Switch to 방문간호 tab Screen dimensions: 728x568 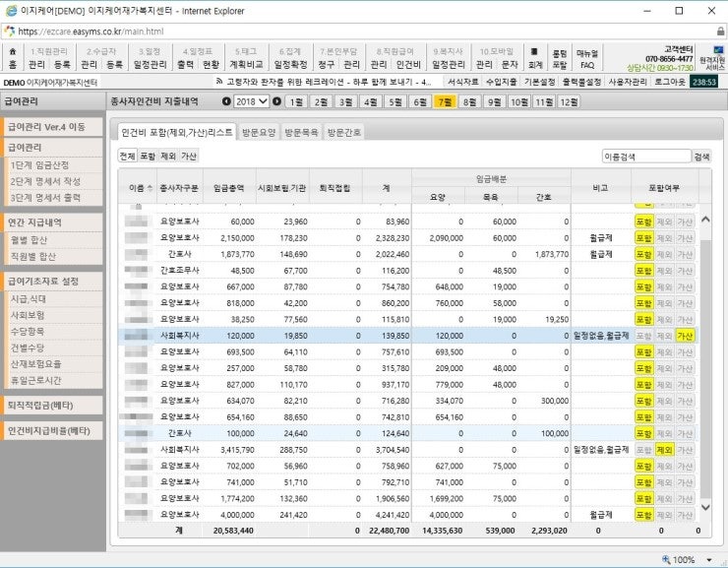[344, 132]
